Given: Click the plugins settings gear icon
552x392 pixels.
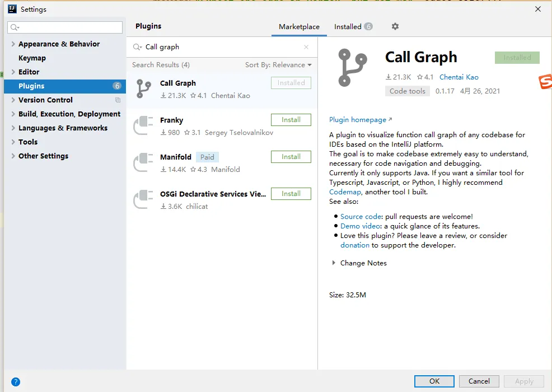Looking at the screenshot, I should pos(395,26).
